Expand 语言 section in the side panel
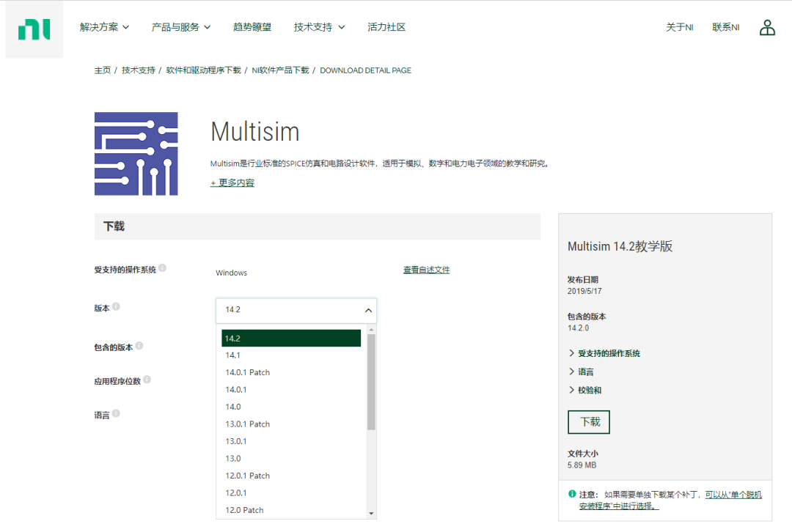The height and width of the screenshot is (532, 792). point(582,372)
